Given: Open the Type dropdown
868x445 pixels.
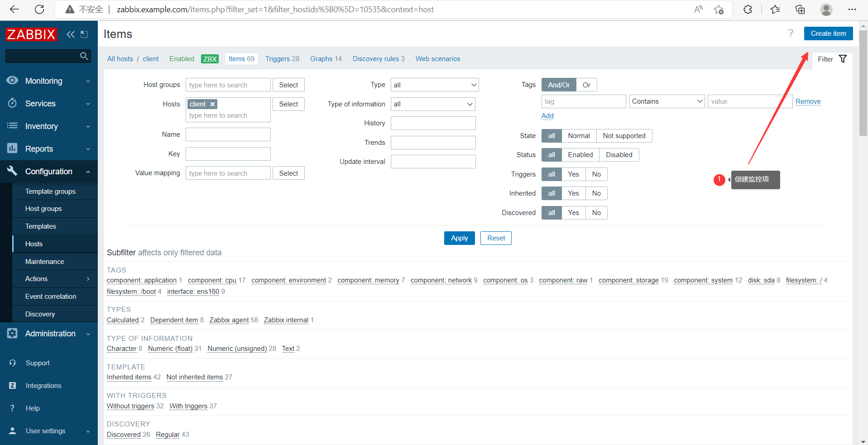Looking at the screenshot, I should coord(435,85).
